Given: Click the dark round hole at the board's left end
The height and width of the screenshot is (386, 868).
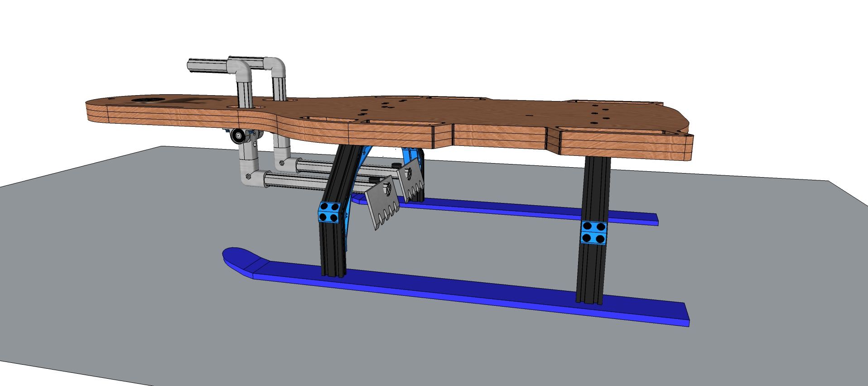Looking at the screenshot, I should coord(145,100).
